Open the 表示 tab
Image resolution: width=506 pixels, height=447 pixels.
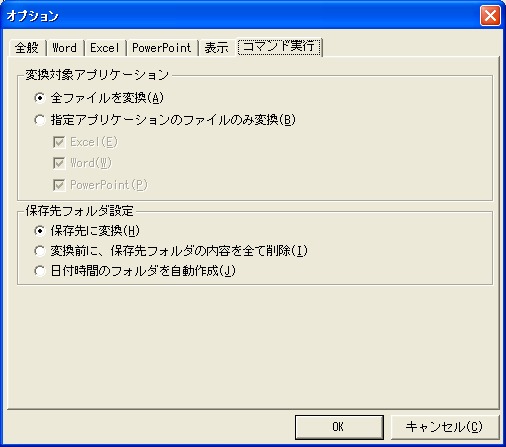pos(217,48)
